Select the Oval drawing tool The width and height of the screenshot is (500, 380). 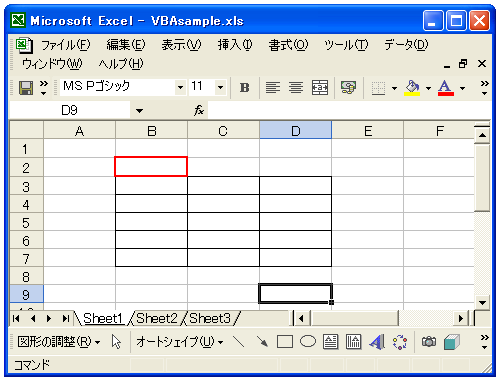[x=308, y=342]
